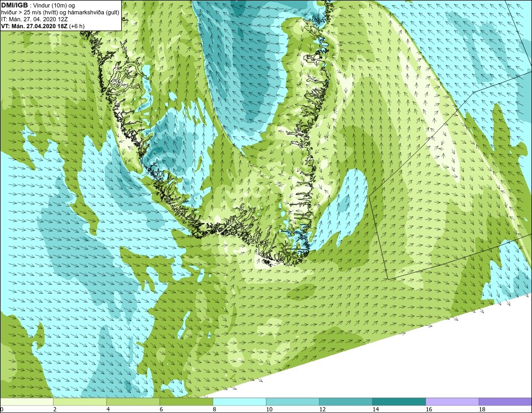The image size is (532, 413).
Task: Click the 'VT: Mán. 27.04.2020 18Z' valid time
Action: tap(34, 26)
